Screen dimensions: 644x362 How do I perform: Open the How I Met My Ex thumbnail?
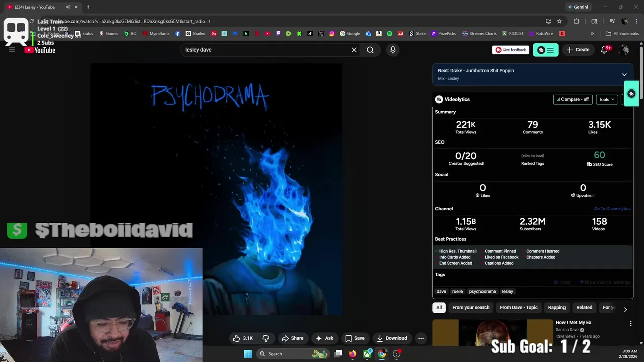click(x=493, y=333)
